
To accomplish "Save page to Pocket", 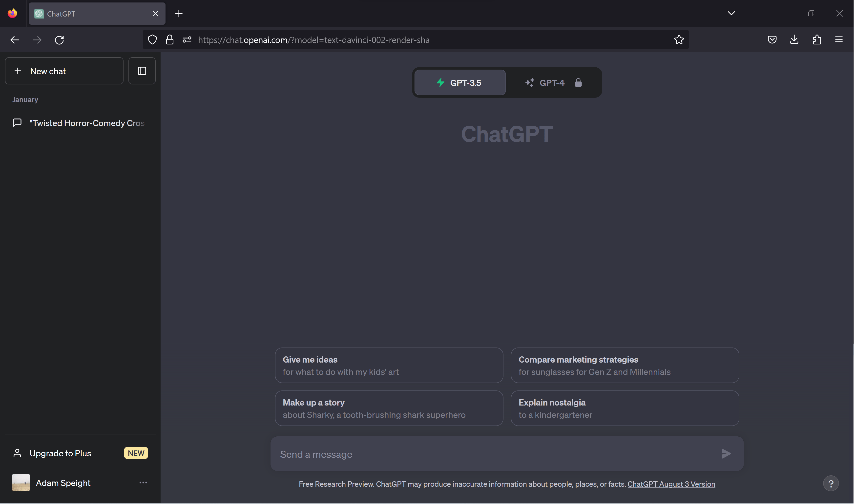I will [772, 40].
